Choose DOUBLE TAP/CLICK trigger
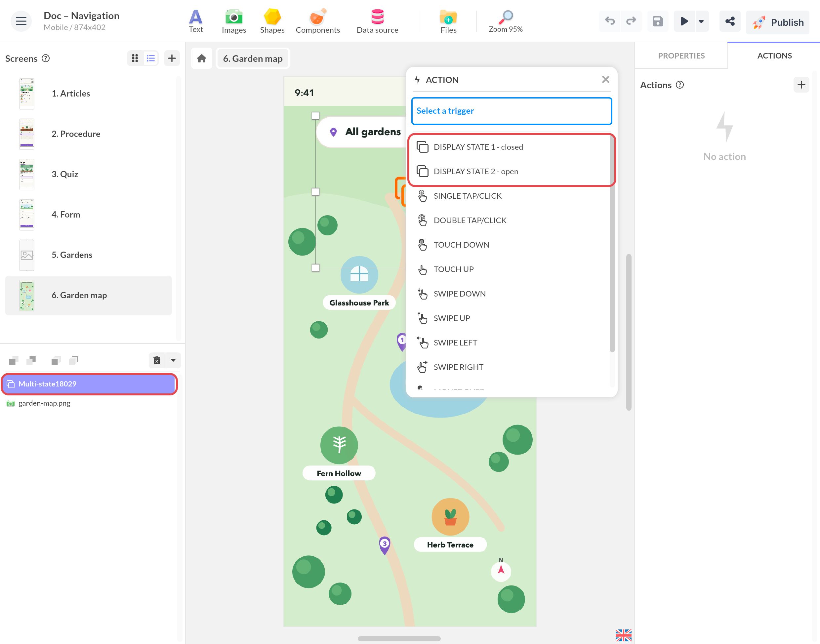 point(512,220)
